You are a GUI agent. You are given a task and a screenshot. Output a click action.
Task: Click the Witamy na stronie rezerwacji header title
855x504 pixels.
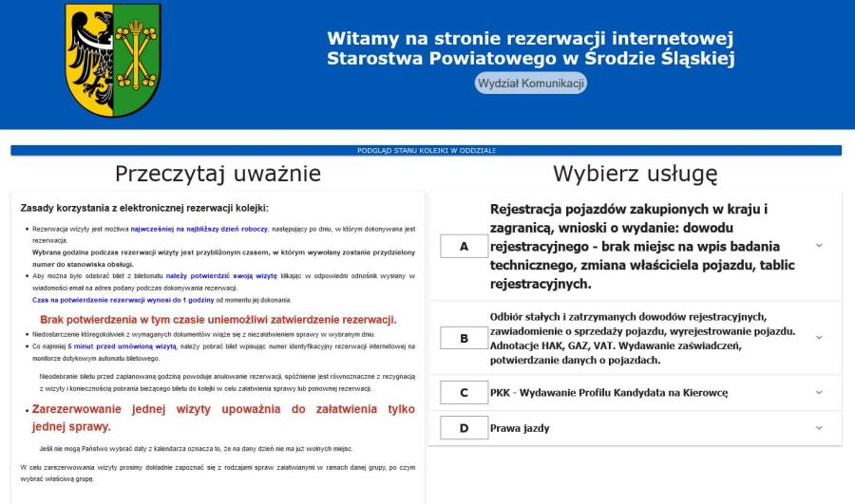coord(530,48)
